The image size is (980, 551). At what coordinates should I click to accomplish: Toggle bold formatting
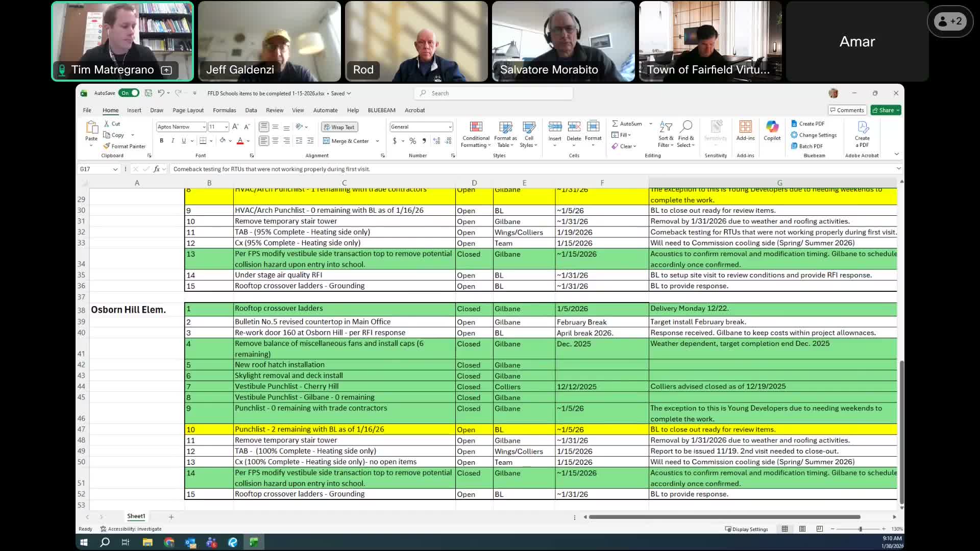coord(161,141)
